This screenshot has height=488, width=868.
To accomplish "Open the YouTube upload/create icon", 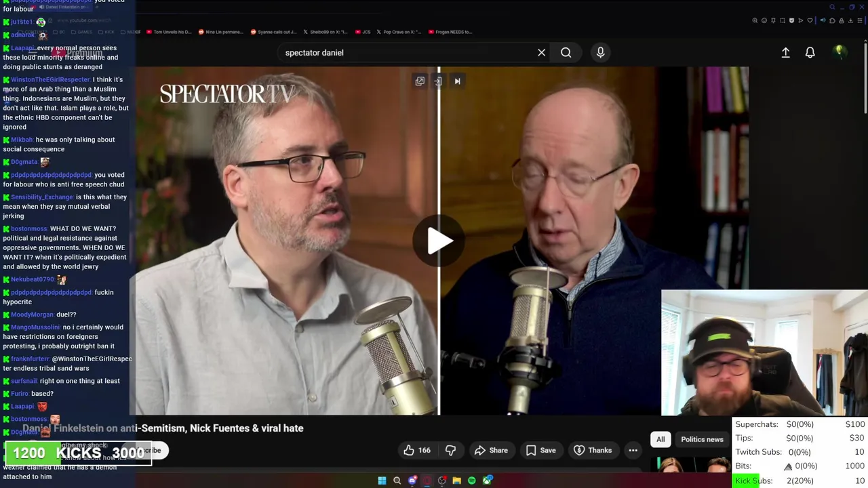I will pyautogui.click(x=785, y=52).
